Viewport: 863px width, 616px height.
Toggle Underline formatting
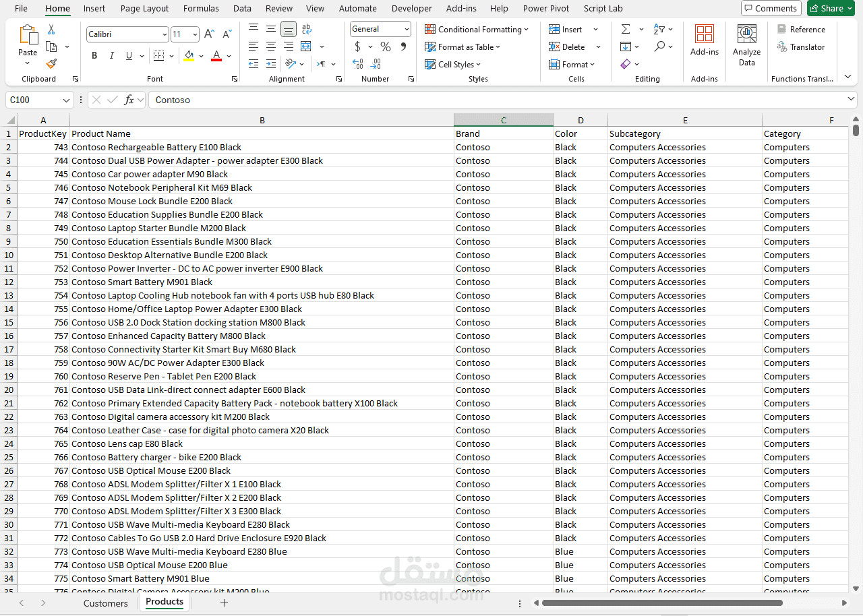coord(129,55)
